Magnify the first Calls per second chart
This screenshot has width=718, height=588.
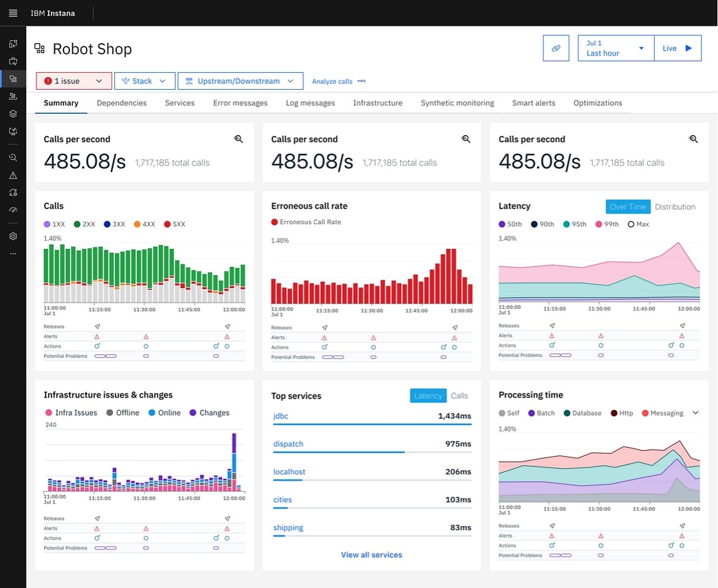pos(238,138)
